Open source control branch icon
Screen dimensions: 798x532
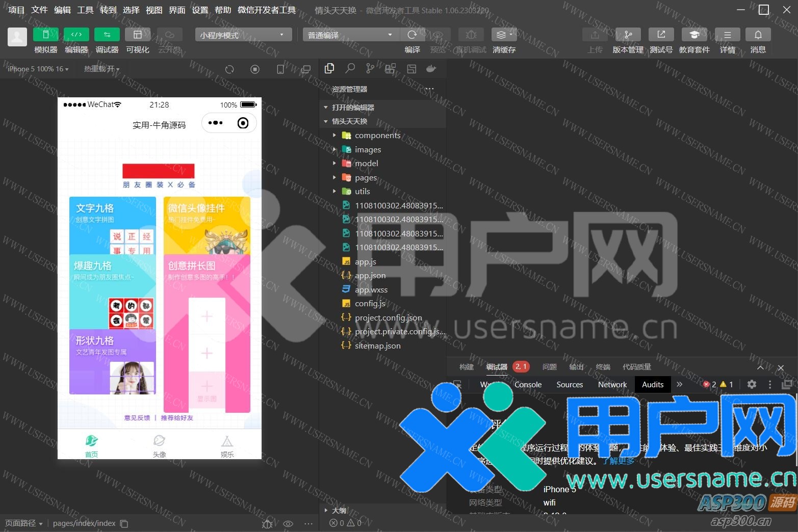coord(370,68)
